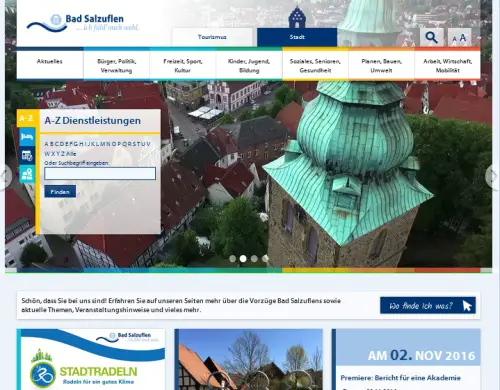Open the map location sidebar icon
This screenshot has width=500, height=390.
pos(27,174)
